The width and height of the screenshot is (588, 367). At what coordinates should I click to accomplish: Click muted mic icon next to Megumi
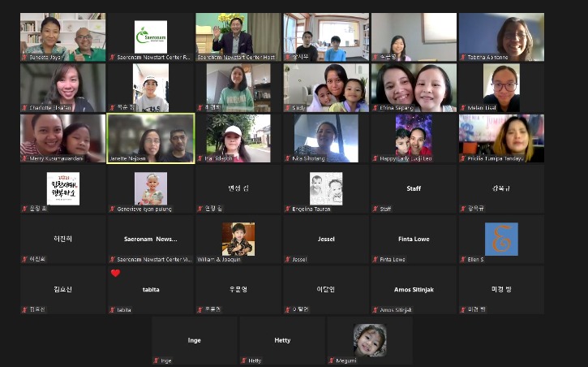point(332,361)
